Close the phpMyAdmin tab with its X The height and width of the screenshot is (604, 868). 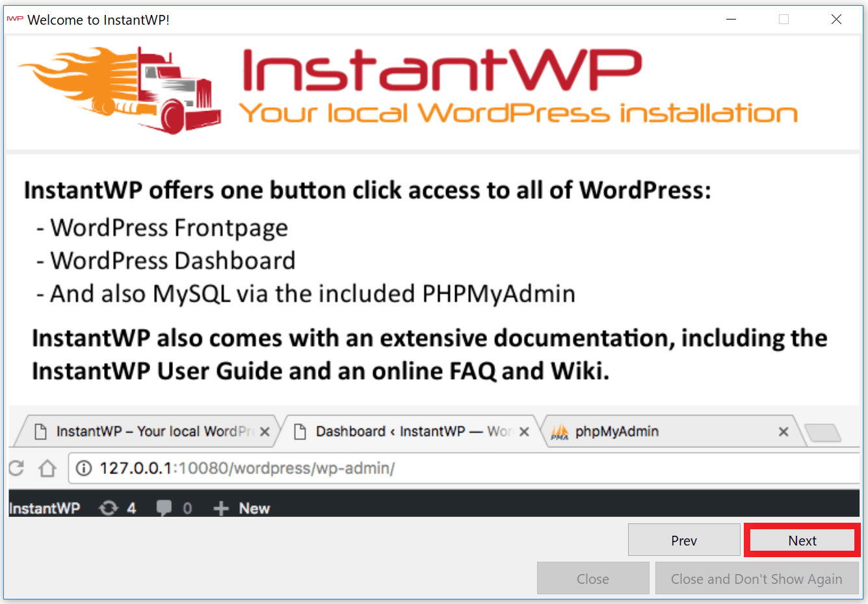[783, 430]
